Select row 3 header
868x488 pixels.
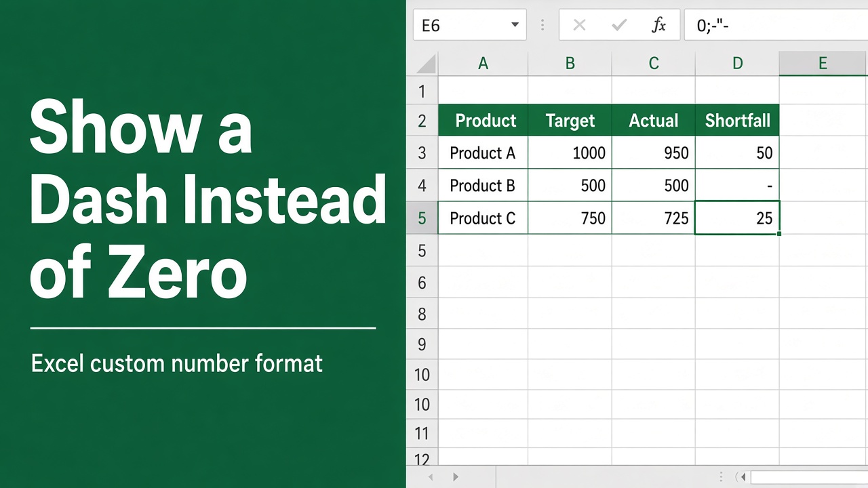coord(422,153)
